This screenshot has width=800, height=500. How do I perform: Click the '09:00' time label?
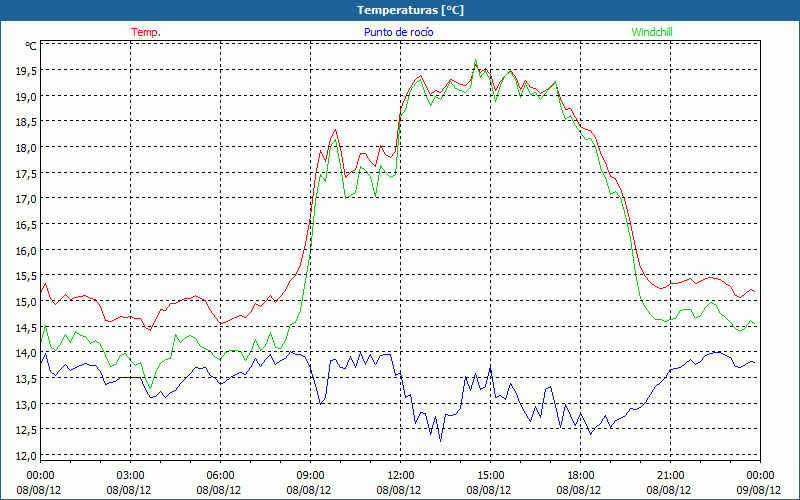[x=310, y=476]
